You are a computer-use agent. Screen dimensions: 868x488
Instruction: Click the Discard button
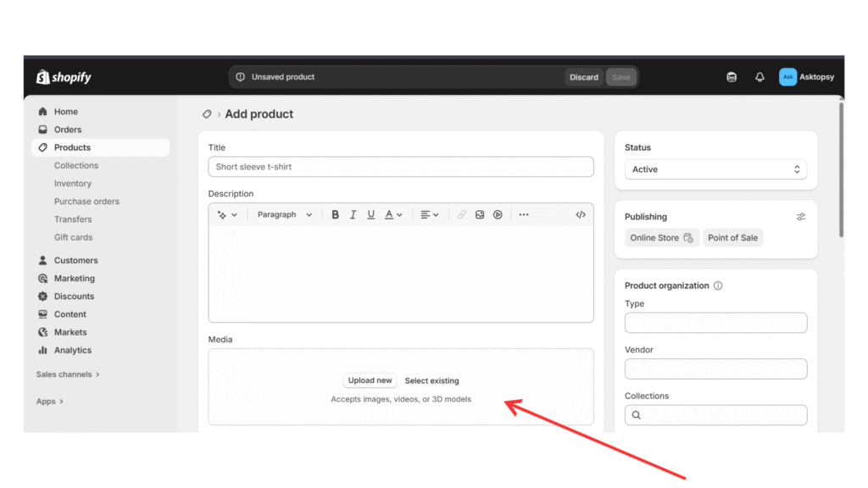point(583,77)
